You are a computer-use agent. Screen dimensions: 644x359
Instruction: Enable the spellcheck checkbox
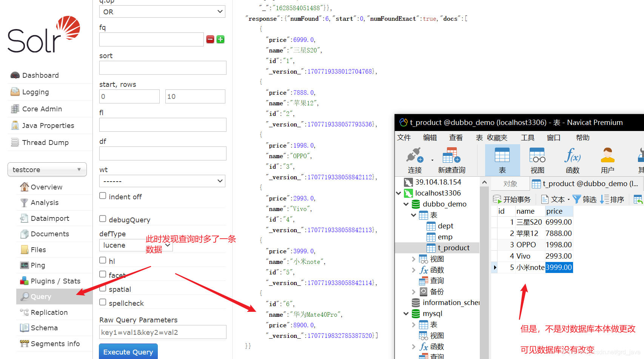point(103,302)
